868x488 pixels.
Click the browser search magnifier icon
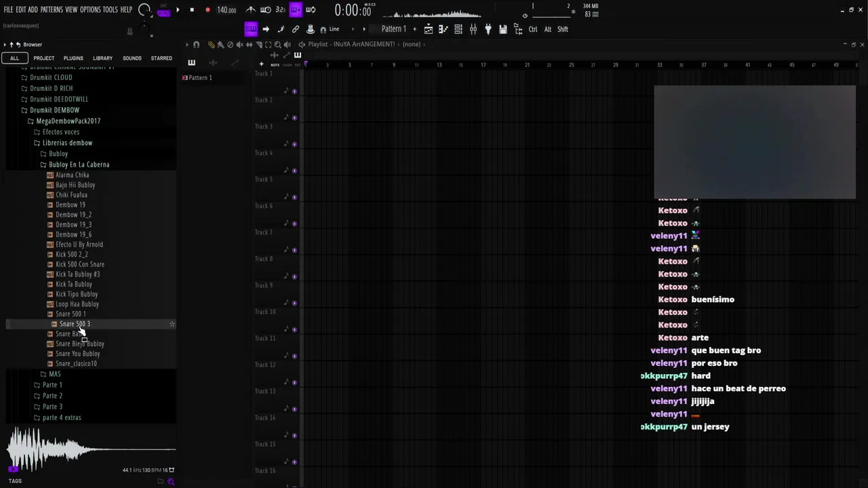click(171, 481)
